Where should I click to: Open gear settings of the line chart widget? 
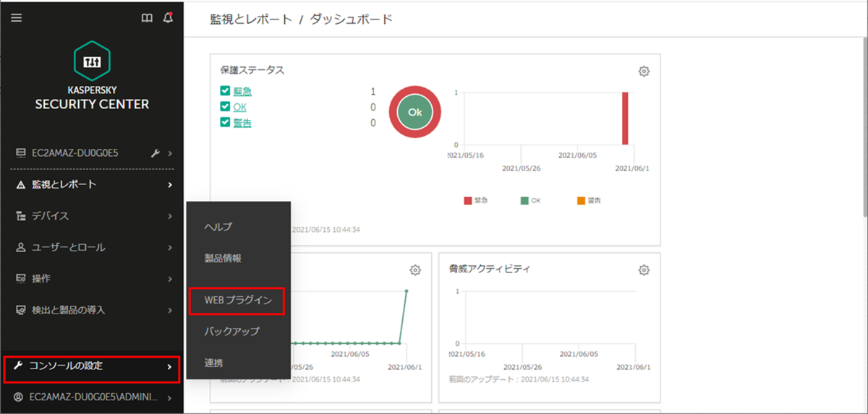pos(415,269)
